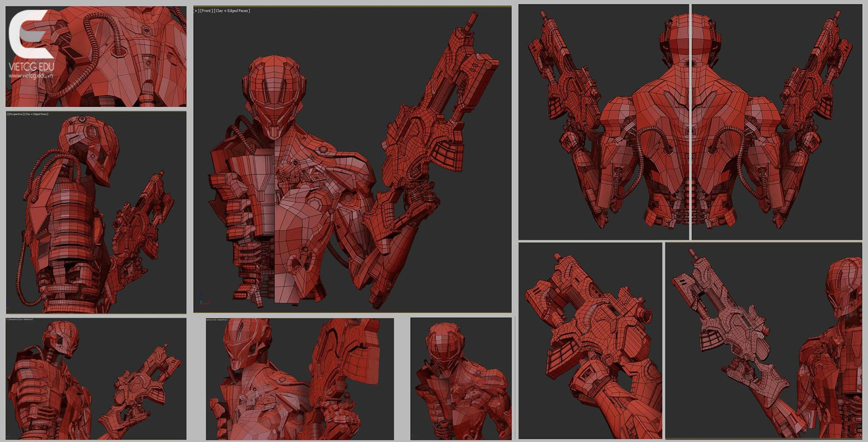Screen dimensions: 868x442
Task: Select the bottom-middle helmet close-up viewport
Action: click(299, 380)
